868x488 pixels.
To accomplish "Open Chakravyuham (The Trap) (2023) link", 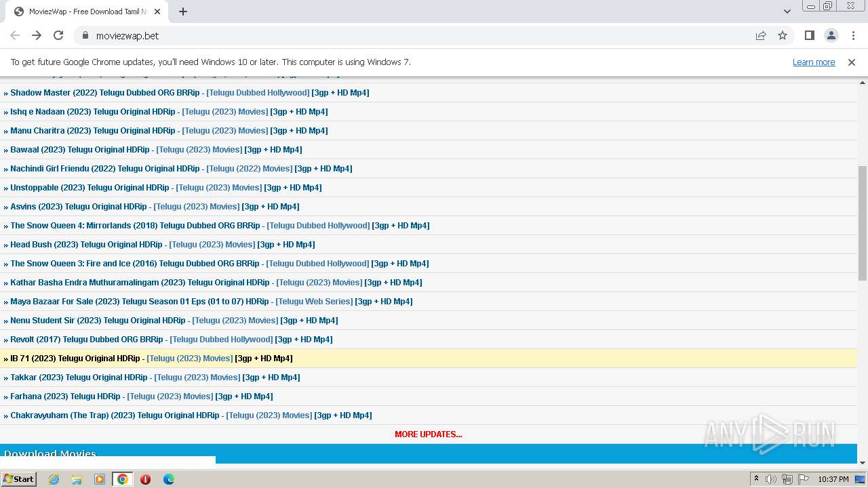I will click(x=115, y=415).
